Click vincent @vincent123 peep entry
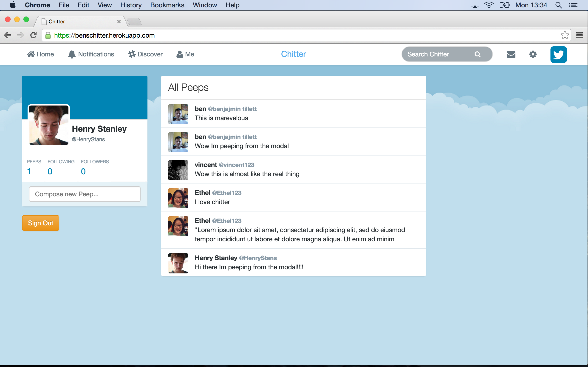The width and height of the screenshot is (588, 367). (293, 169)
